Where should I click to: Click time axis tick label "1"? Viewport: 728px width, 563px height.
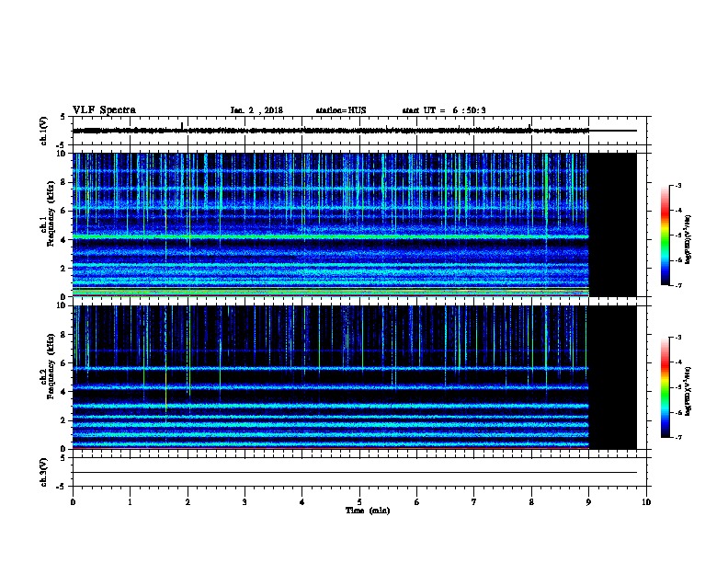pos(130,502)
